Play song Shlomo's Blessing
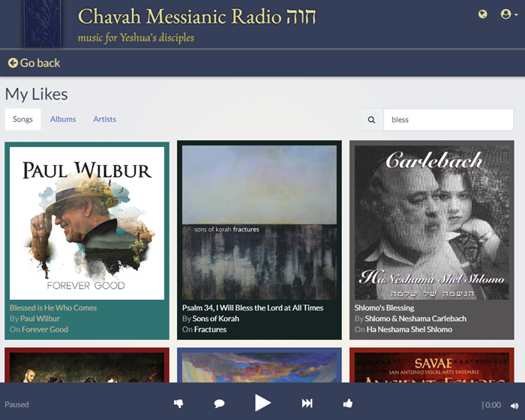The width and height of the screenshot is (525, 420). (384, 307)
